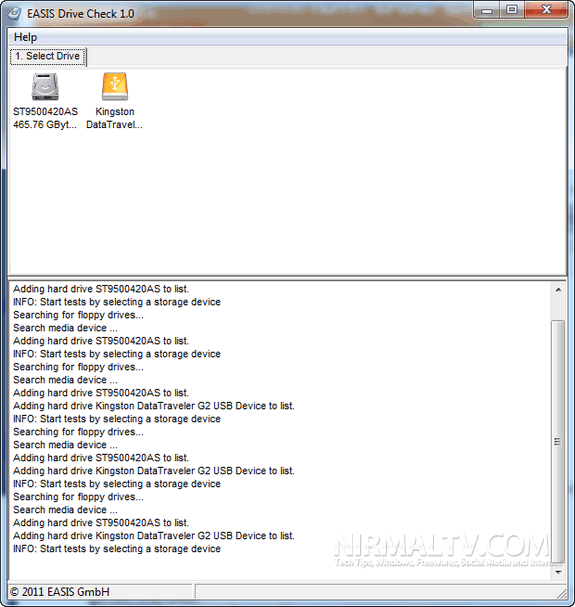Switch to the 1. Select Drive tab
Image resolution: width=575 pixels, height=607 pixels.
(48, 57)
